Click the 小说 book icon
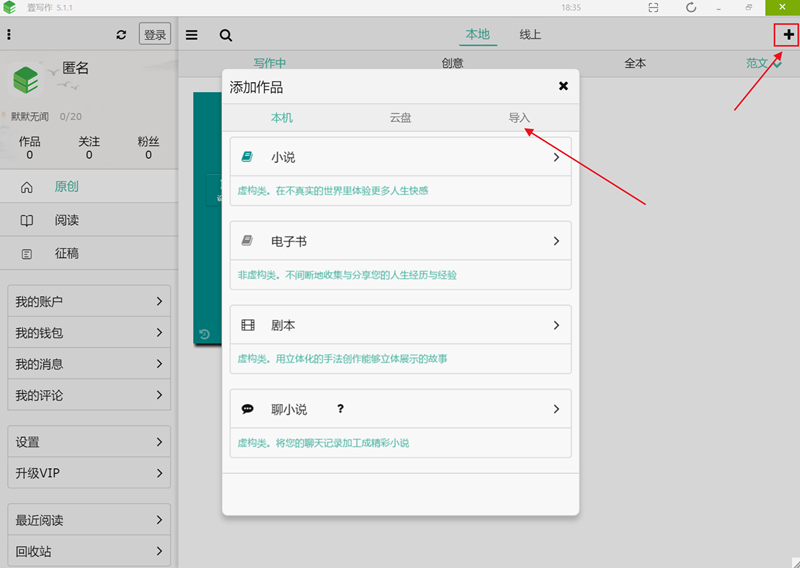This screenshot has height=568, width=800. 247,157
